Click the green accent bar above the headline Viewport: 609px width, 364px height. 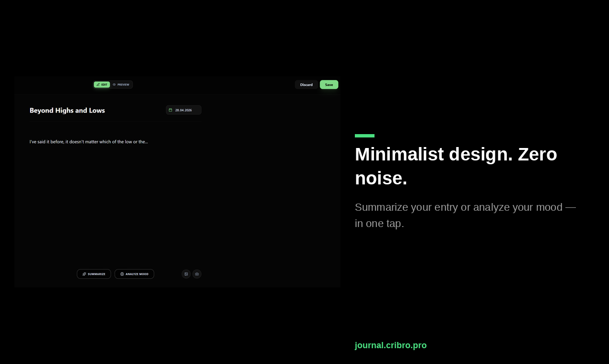click(364, 136)
